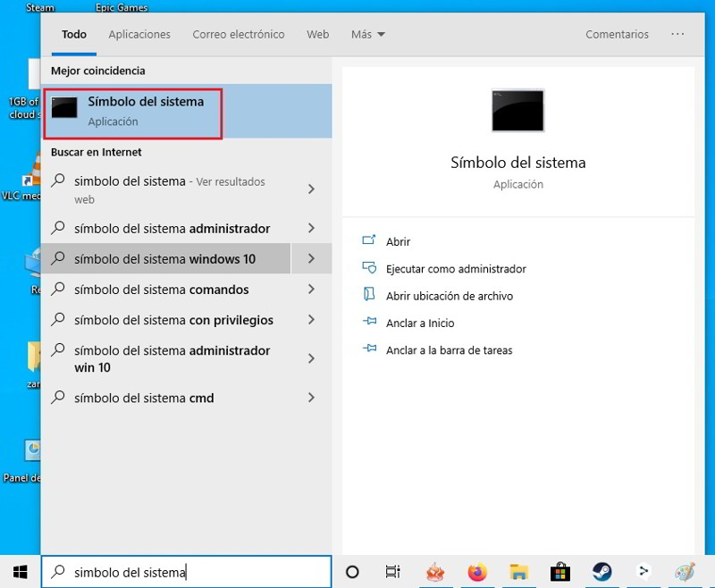
Task: Expand arrow for 'símbolo del sistema comandos'
Action: point(311,290)
